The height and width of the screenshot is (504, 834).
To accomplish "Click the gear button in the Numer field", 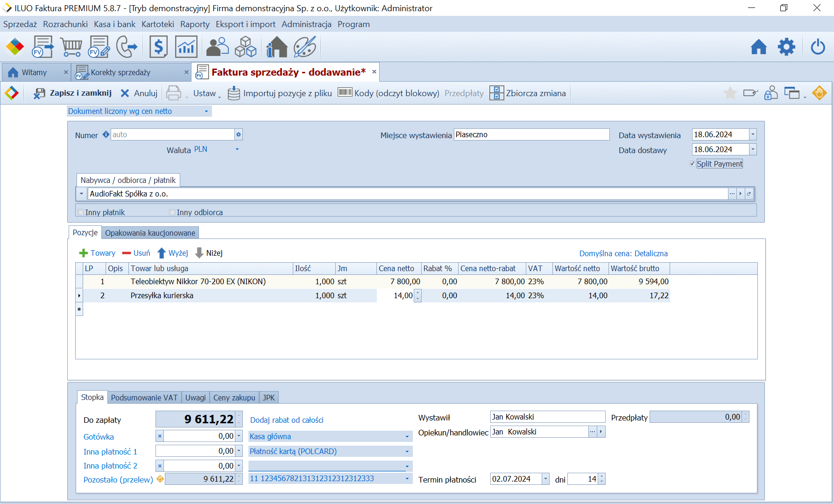I will coord(239,134).
